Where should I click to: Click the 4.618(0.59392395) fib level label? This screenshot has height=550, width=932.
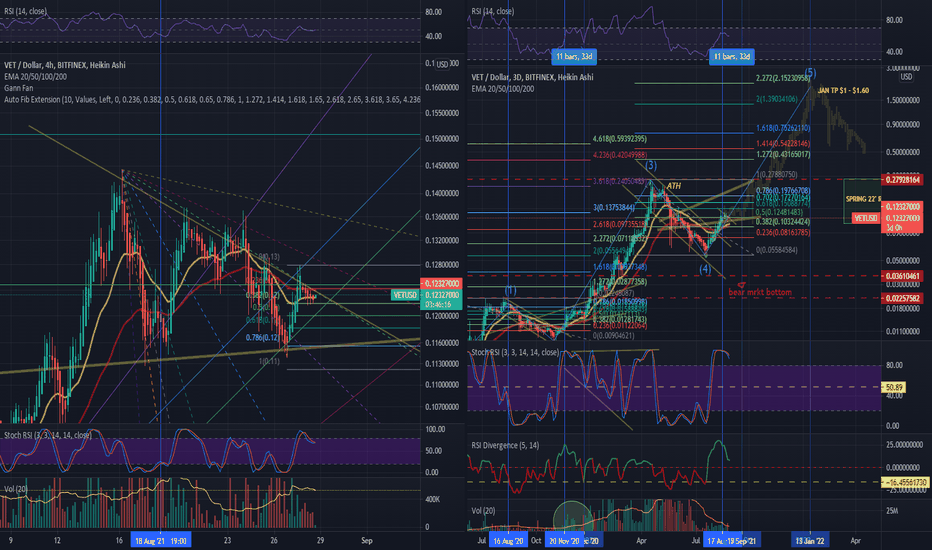(619, 139)
